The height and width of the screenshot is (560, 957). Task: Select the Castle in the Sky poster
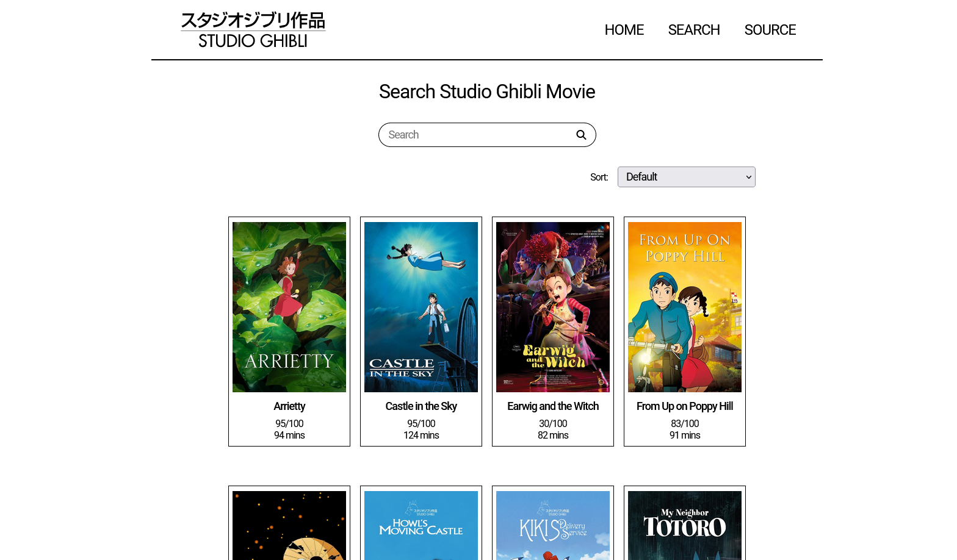point(421,307)
